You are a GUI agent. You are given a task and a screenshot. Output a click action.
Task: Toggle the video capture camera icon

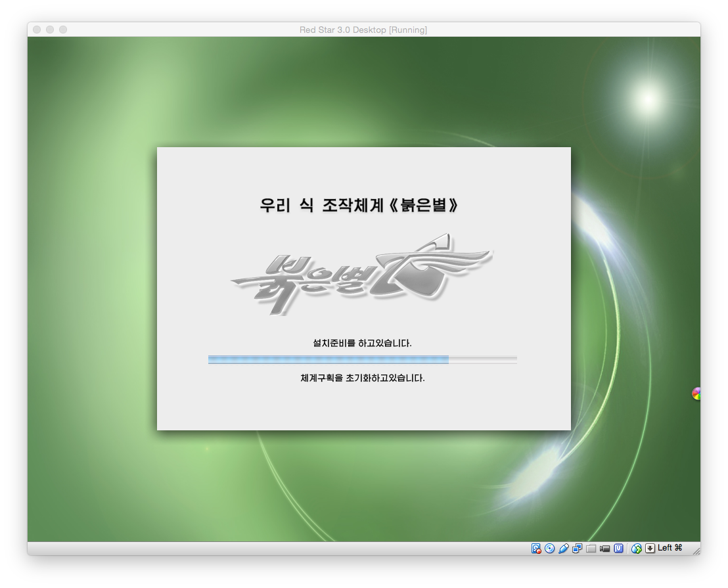(605, 549)
